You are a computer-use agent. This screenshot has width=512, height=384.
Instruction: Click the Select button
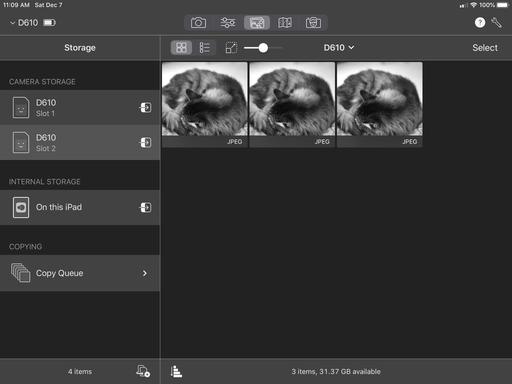coord(485,48)
